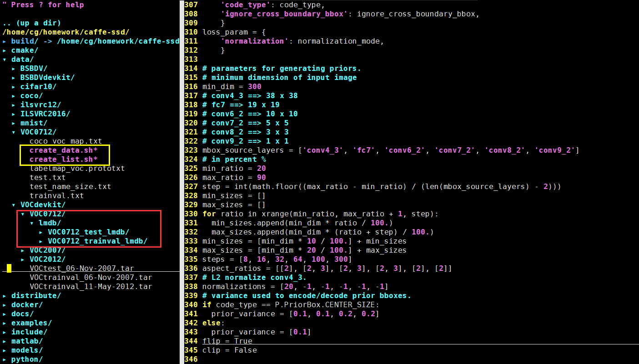Expand the include/ folder arrow
Screen dimensions: 639x364
5,332
